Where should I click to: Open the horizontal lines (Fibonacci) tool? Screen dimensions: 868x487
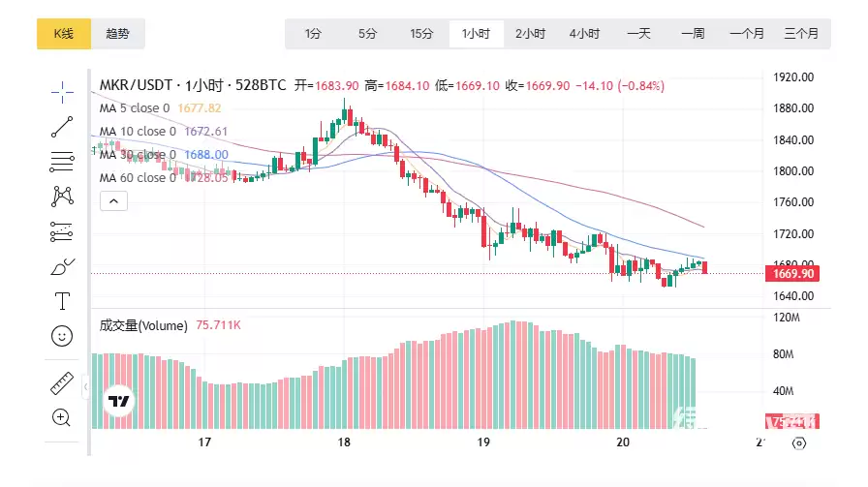point(62,162)
